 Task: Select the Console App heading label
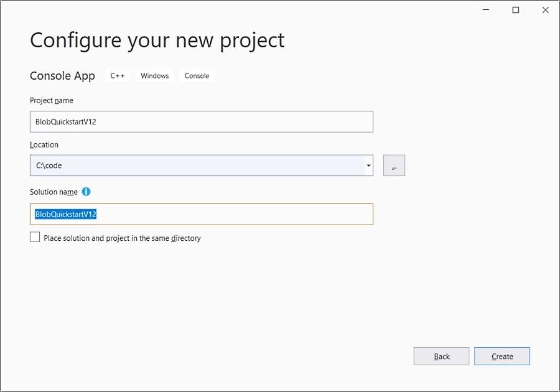point(62,75)
